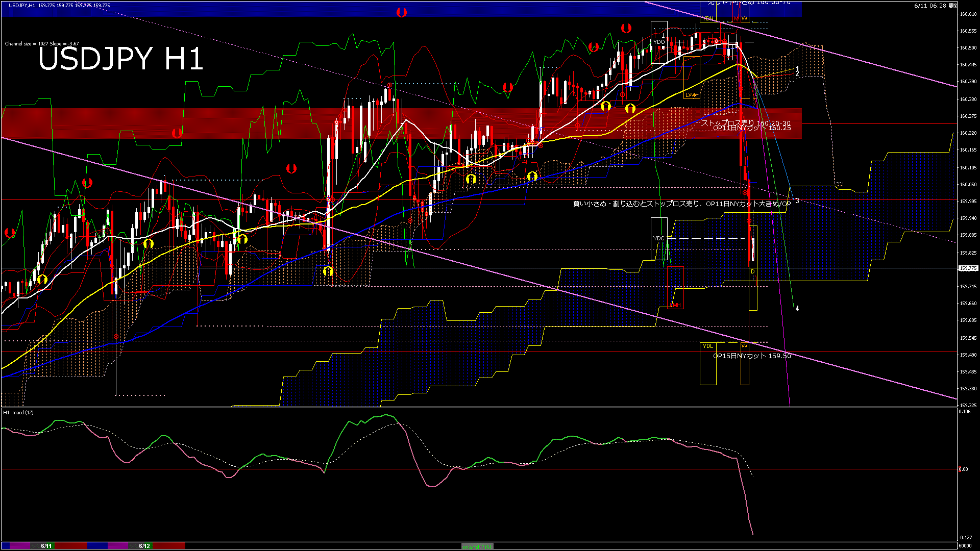Viewport: 980px width, 551px height.
Task: Click the rightmost yellow up-arrow signal
Action: tap(630, 108)
